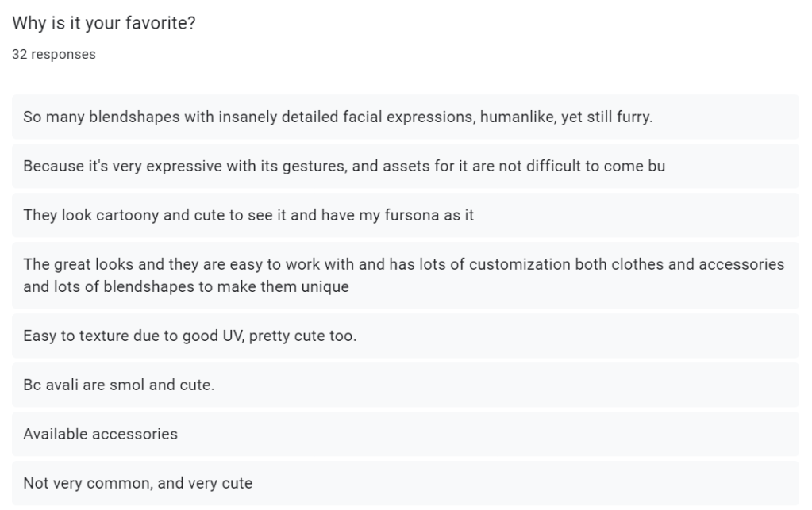Screen dimensions: 812x510
Task: Select the response about insanely detailed facial expressions
Action: point(337,117)
